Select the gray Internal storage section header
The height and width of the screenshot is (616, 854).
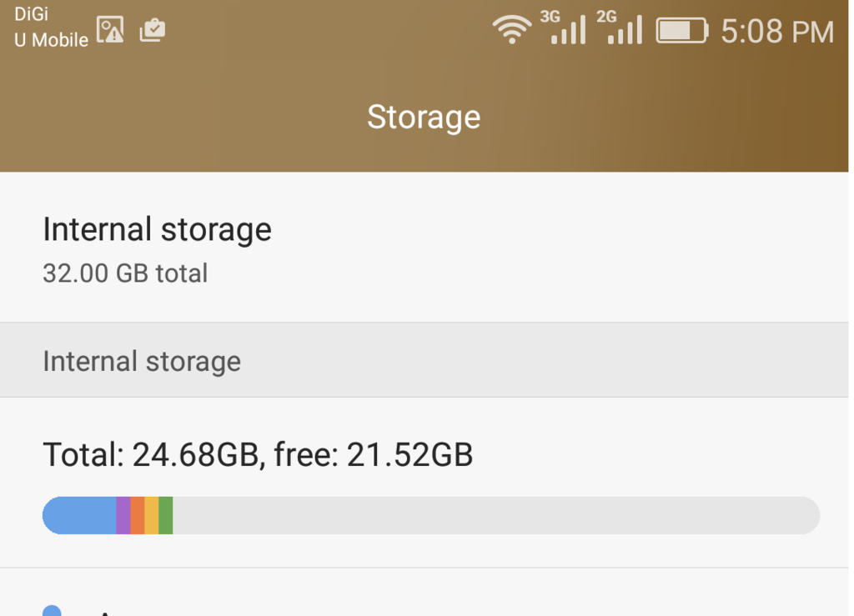[x=142, y=361]
